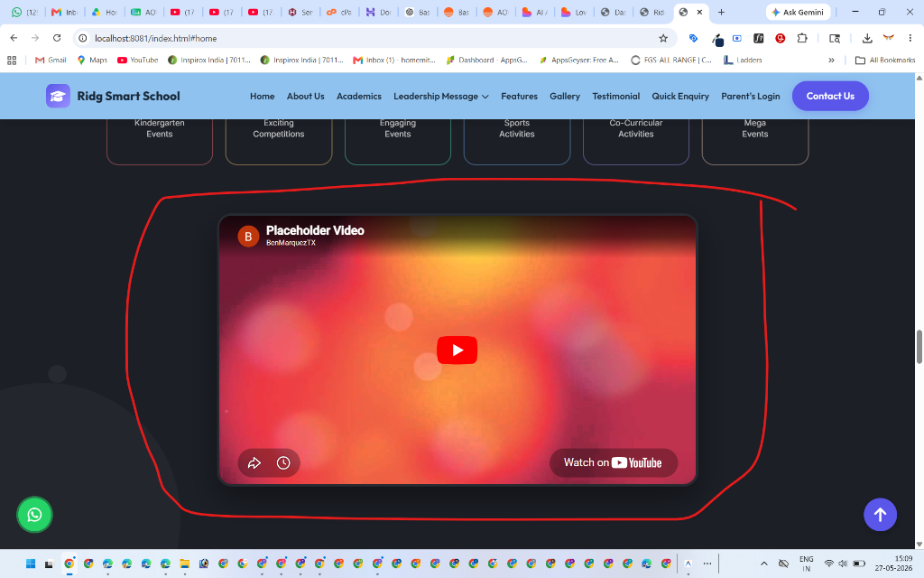Screen dimensions: 924x578
Task: Open the Windows Start menu
Action: (31, 564)
